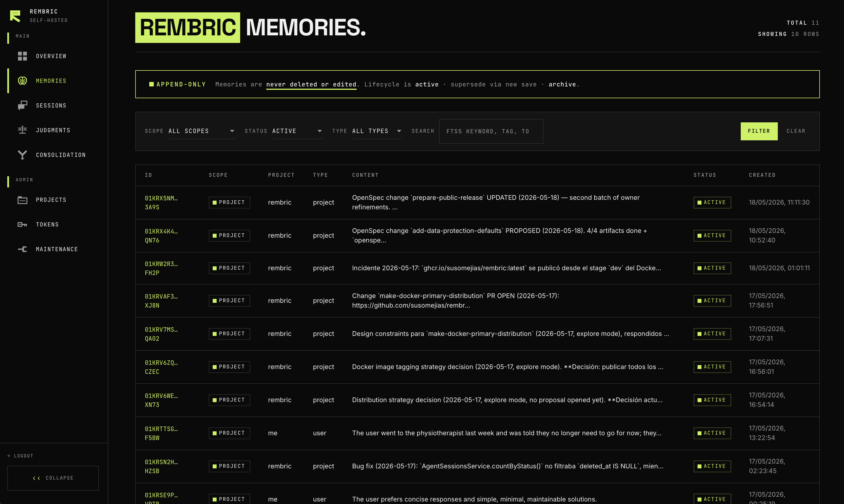Click the Projects folder icon
The image size is (844, 504).
coord(22,200)
